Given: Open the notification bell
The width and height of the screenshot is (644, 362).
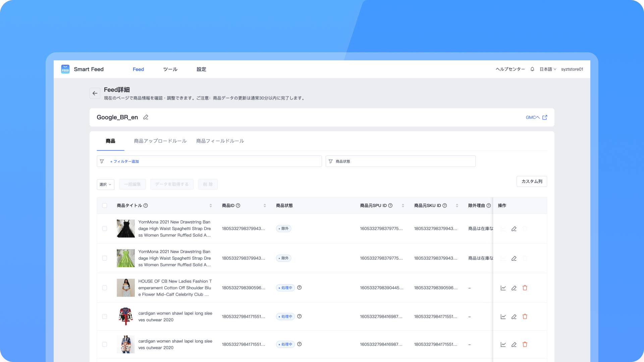Looking at the screenshot, I should (532, 69).
